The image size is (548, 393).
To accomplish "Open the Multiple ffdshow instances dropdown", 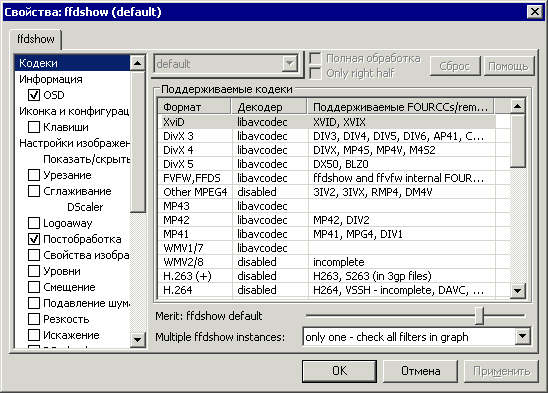I will click(x=522, y=337).
